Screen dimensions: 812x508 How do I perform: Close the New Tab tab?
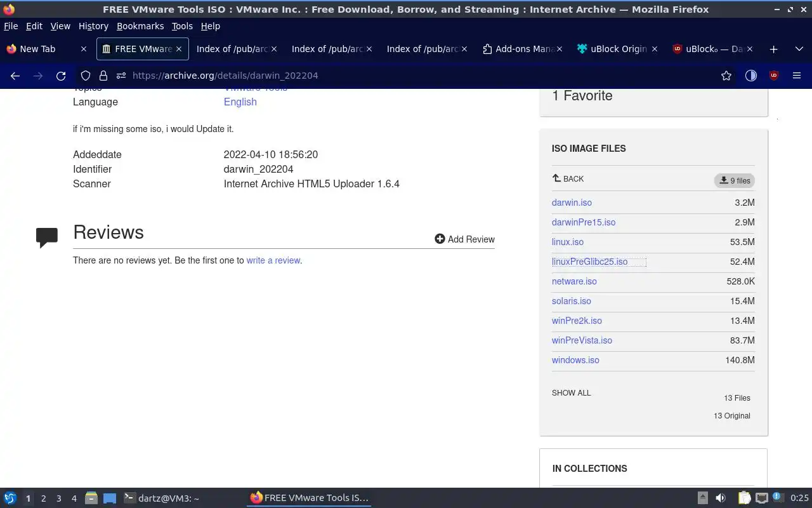(83, 49)
